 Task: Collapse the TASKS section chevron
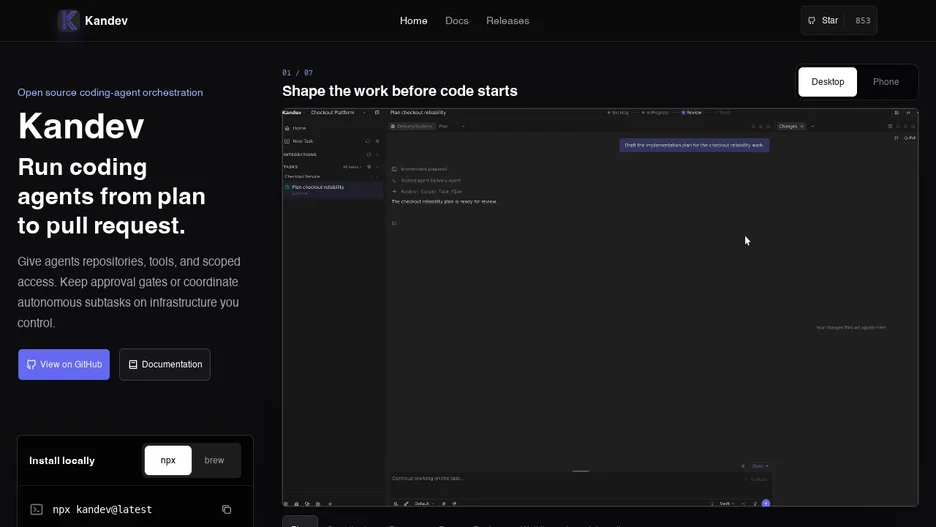pyautogui.click(x=377, y=167)
